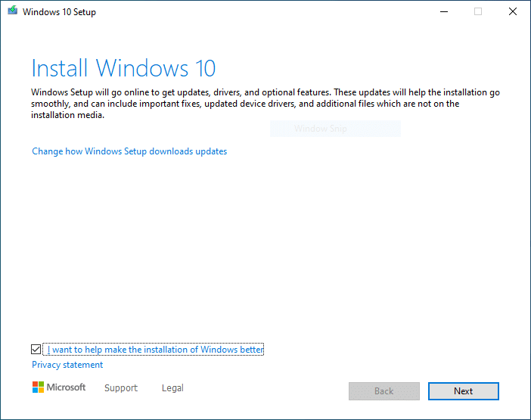Open 'Change how Windows Setup downloads updates'
Screen dimensions: 531x420
129,151
